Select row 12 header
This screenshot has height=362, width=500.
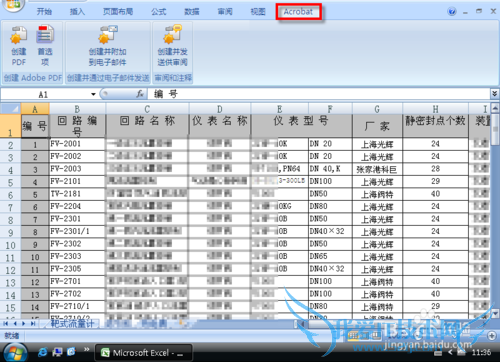pos(10,270)
